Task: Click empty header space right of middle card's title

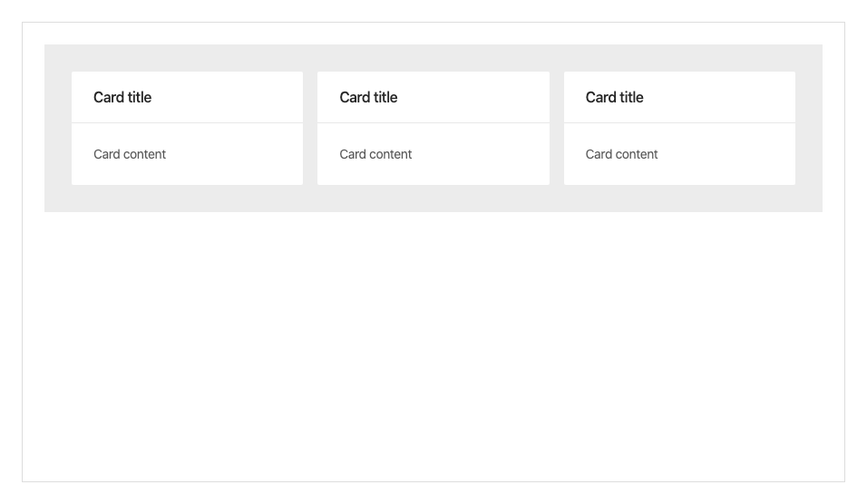Action: point(481,97)
